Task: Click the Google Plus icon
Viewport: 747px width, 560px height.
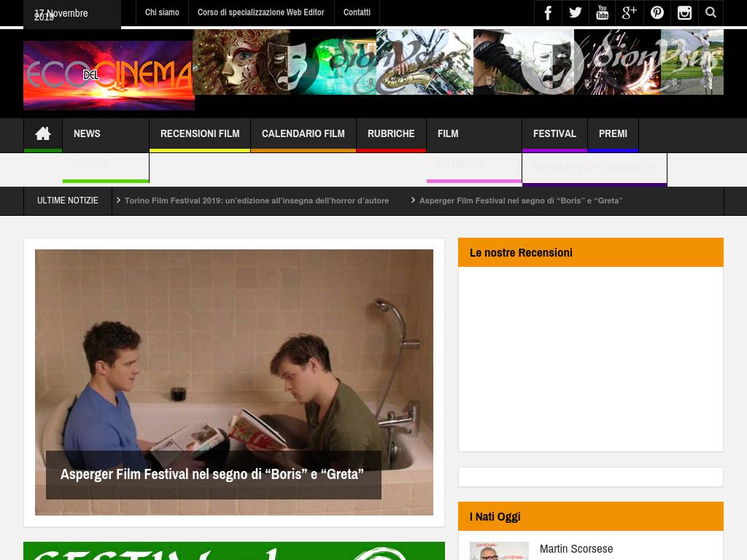Action: click(x=630, y=13)
